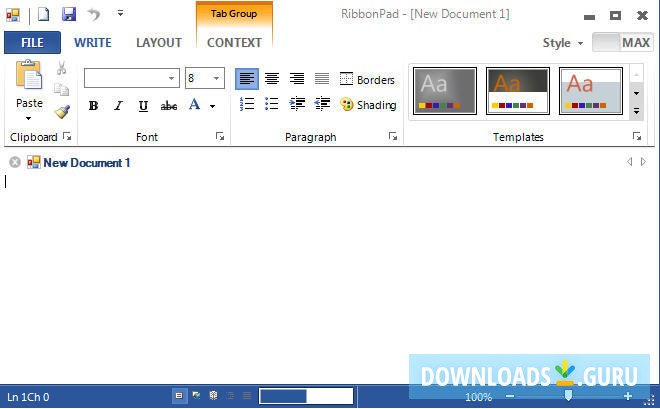Click the status bar progress bar
The width and height of the screenshot is (660, 409).
(x=306, y=396)
